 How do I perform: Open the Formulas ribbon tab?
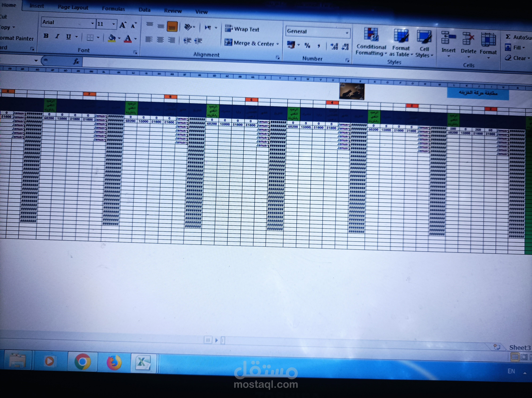pyautogui.click(x=113, y=9)
